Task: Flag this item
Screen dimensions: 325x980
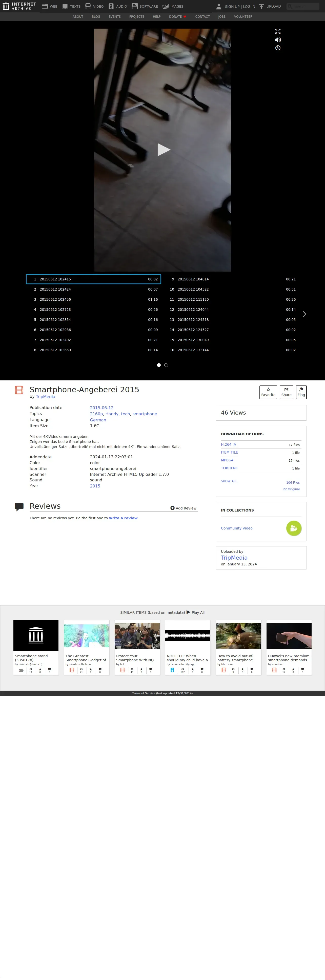Action: pyautogui.click(x=301, y=392)
